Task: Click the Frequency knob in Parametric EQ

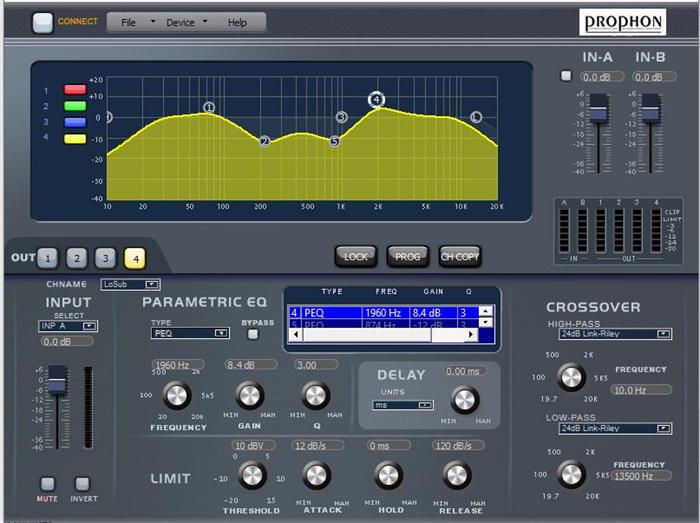Action: pos(177,395)
